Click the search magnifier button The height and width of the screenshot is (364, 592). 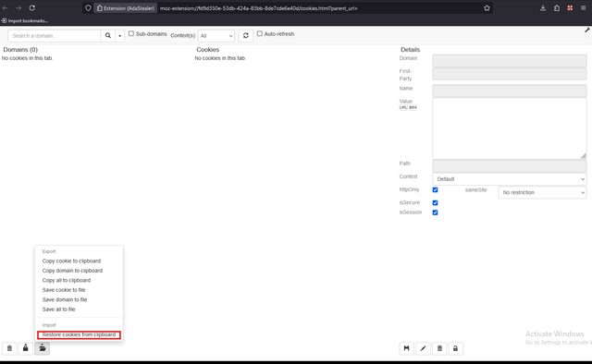tap(108, 35)
